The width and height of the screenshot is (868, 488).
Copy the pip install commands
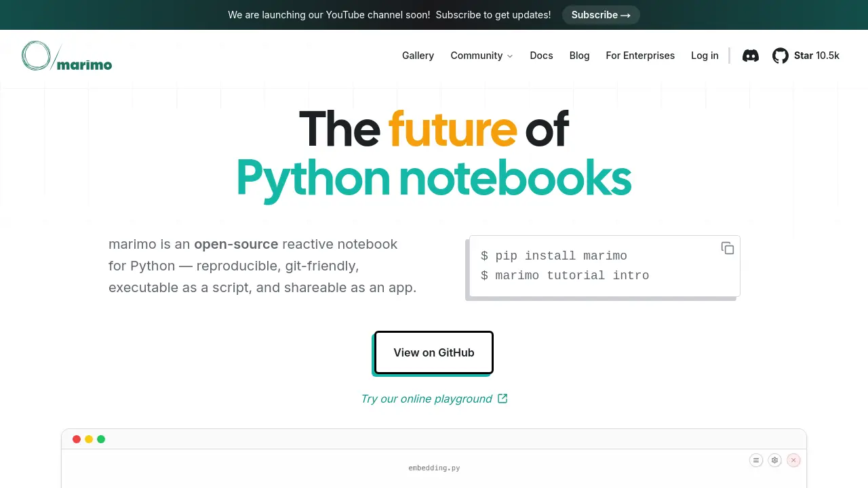click(728, 248)
